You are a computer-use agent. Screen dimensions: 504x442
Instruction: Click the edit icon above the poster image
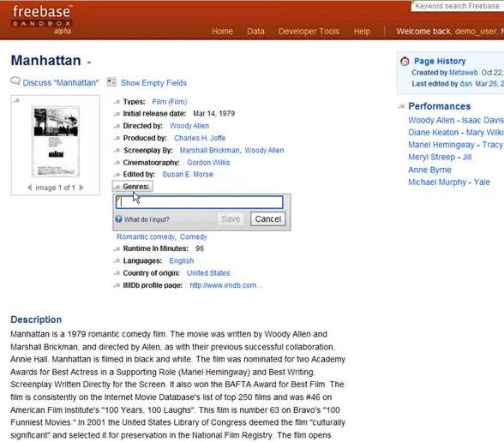point(17,100)
